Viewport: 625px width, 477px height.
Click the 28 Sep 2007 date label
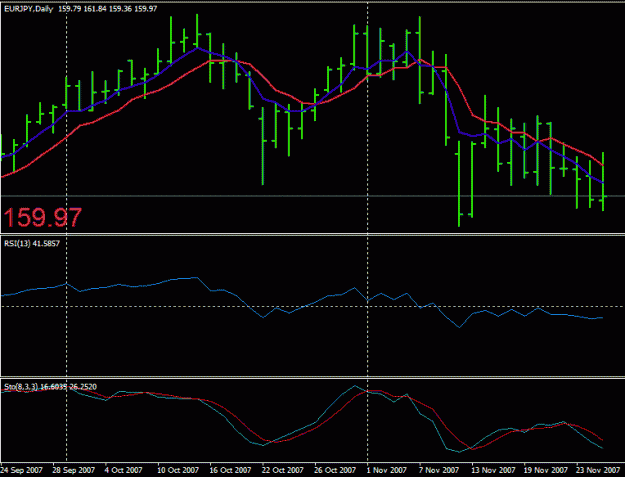tap(74, 470)
